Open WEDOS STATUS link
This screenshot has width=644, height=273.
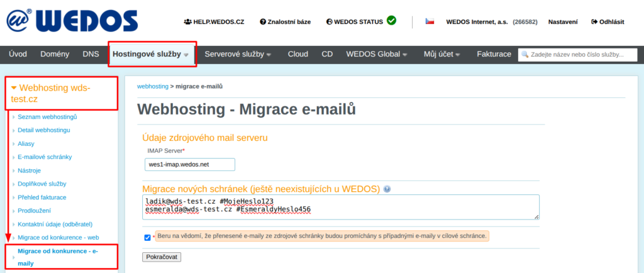pyautogui.click(x=355, y=22)
